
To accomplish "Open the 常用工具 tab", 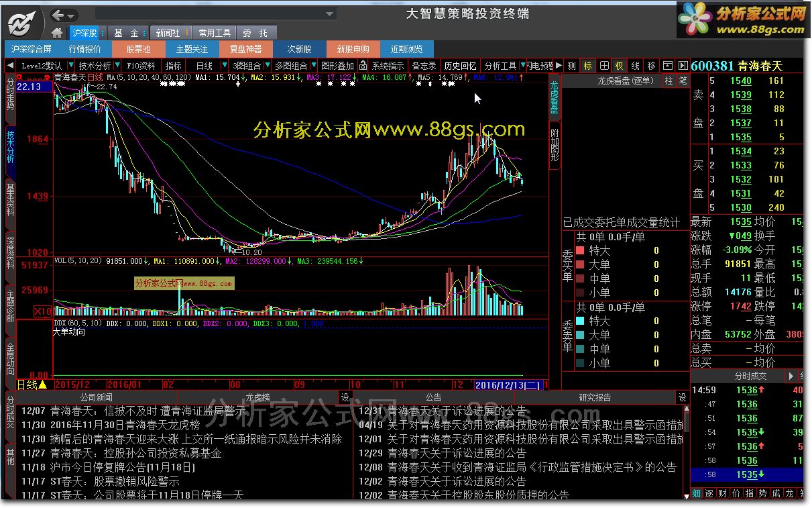I will [x=215, y=32].
